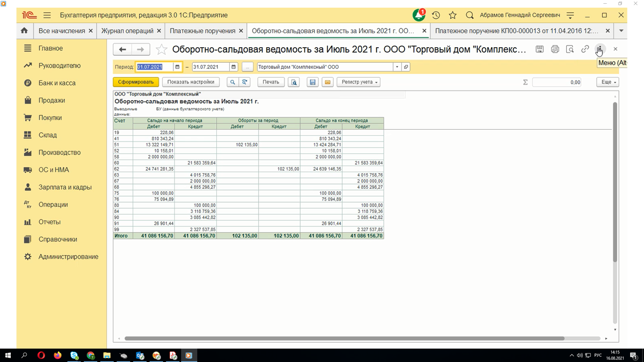Click the search magnifier in title bar

[x=470, y=15]
